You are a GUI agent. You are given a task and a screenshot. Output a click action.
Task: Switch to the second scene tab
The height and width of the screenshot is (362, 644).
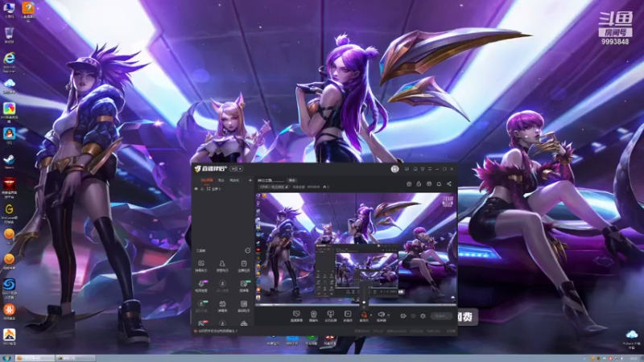pos(221,180)
